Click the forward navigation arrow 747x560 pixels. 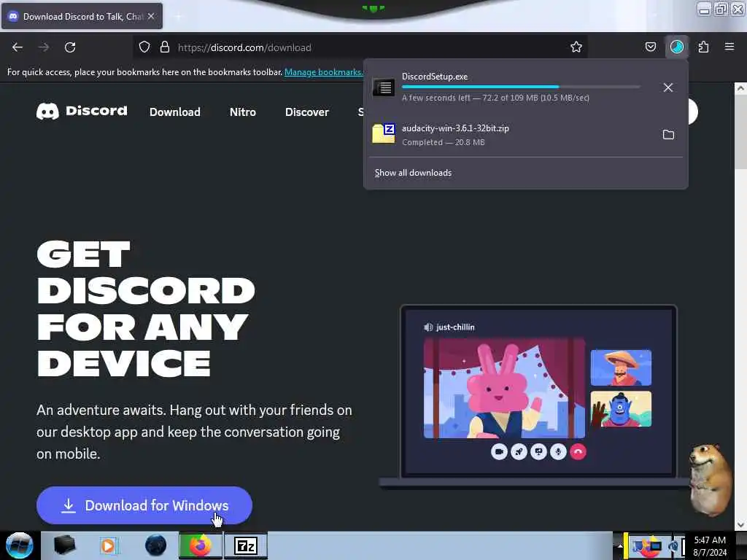[x=43, y=47]
